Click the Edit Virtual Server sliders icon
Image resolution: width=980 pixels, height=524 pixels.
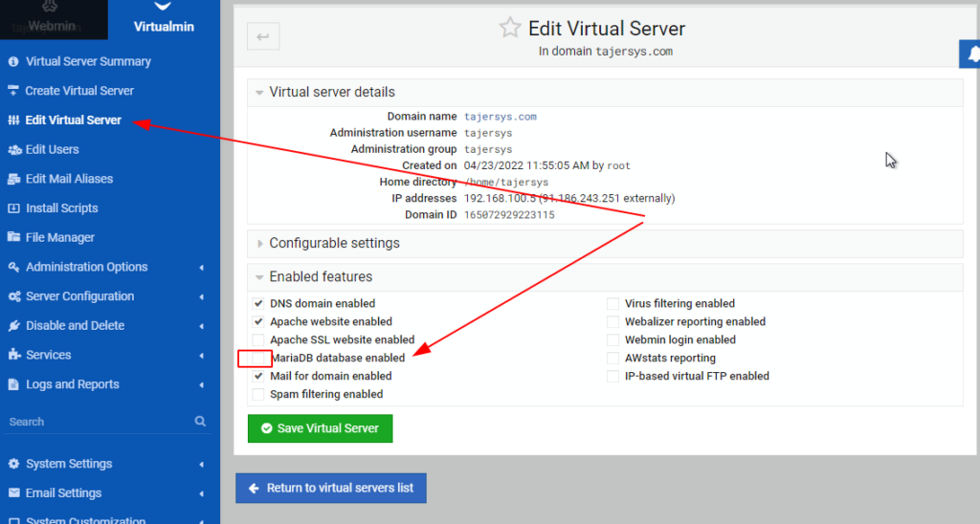(13, 120)
